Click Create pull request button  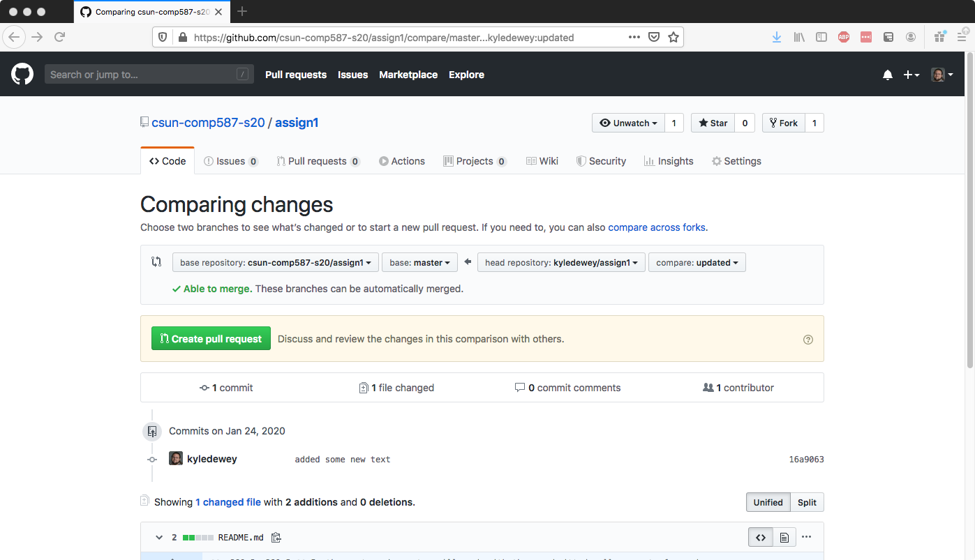(211, 339)
